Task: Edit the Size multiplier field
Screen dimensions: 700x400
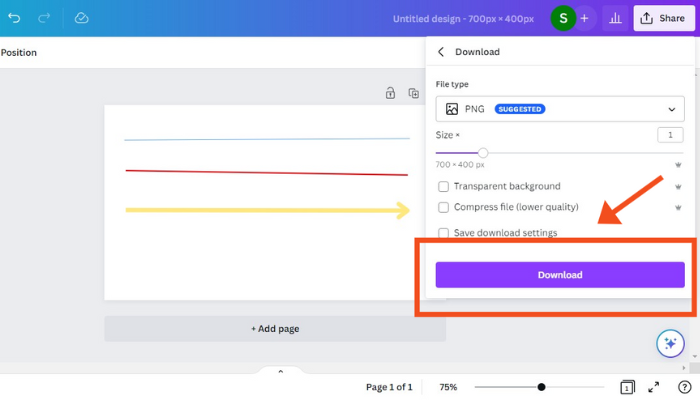Action: [x=670, y=135]
